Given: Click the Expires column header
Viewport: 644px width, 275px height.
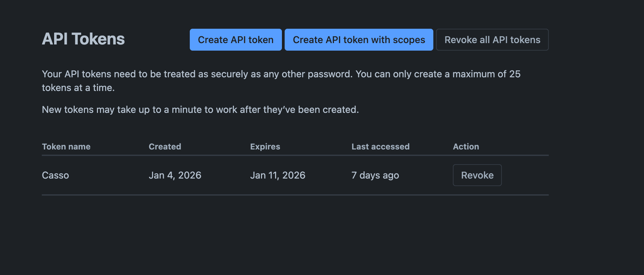Looking at the screenshot, I should pos(265,146).
